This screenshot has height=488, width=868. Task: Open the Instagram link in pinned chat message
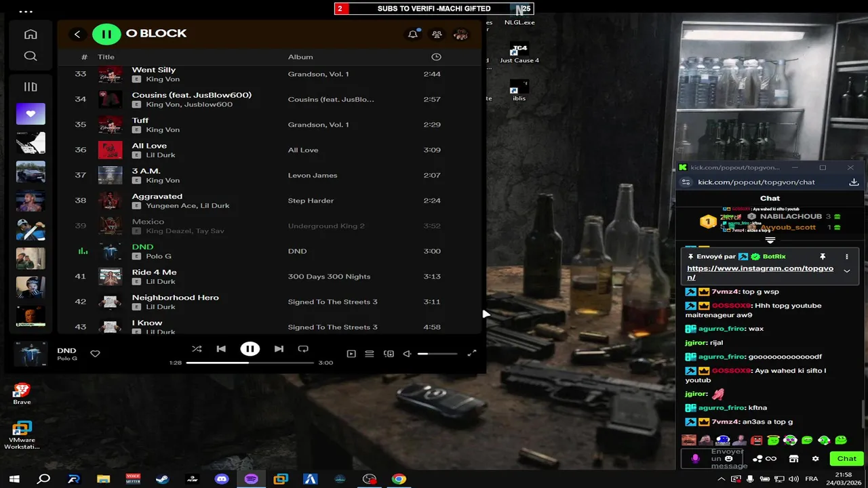[x=760, y=272]
